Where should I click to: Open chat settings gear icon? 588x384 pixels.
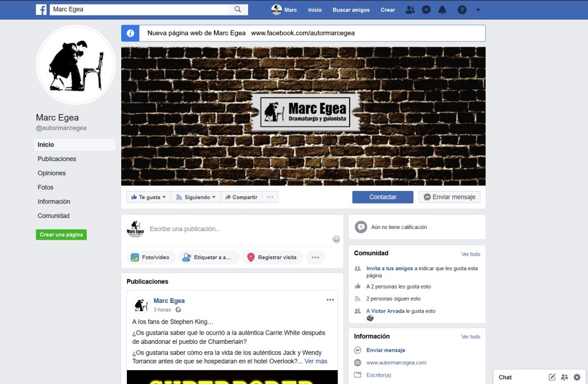click(577, 377)
